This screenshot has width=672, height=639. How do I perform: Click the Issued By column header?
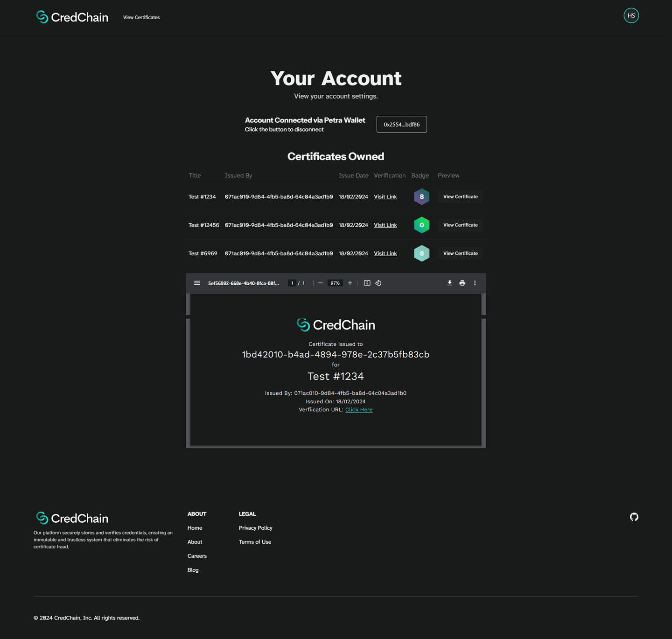click(x=238, y=176)
